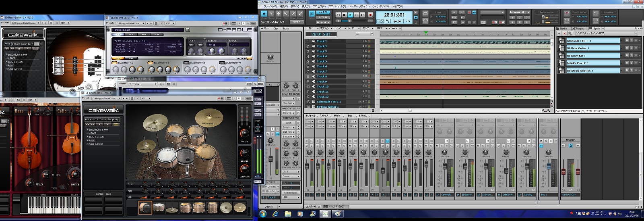Click the Latch button in Arpeggiator
The height and width of the screenshot is (221, 644).
tap(289, 123)
